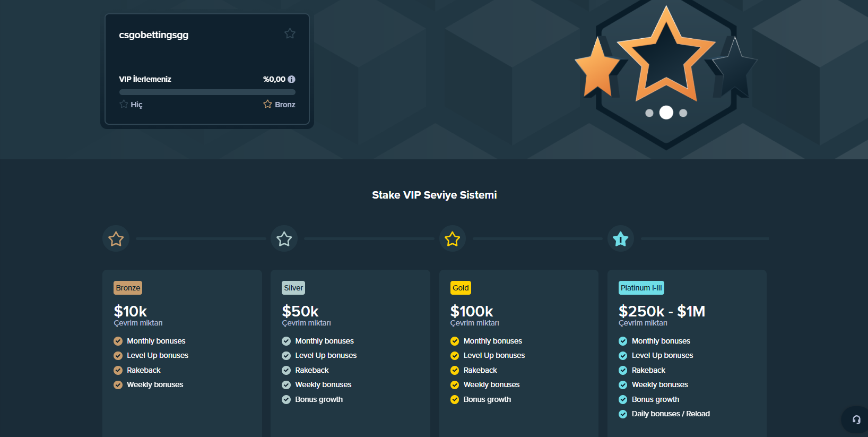The image size is (868, 437).
Task: Click the favorite star on csgobettingsgg card
Action: click(x=290, y=33)
